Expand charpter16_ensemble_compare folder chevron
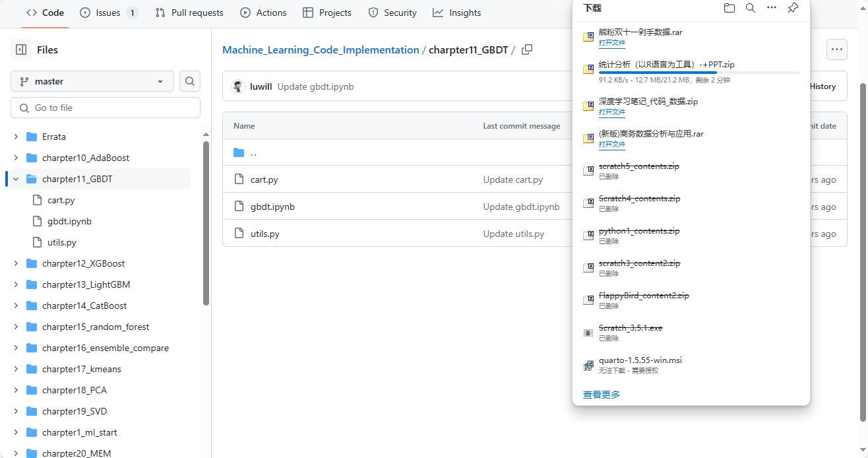 (16, 348)
